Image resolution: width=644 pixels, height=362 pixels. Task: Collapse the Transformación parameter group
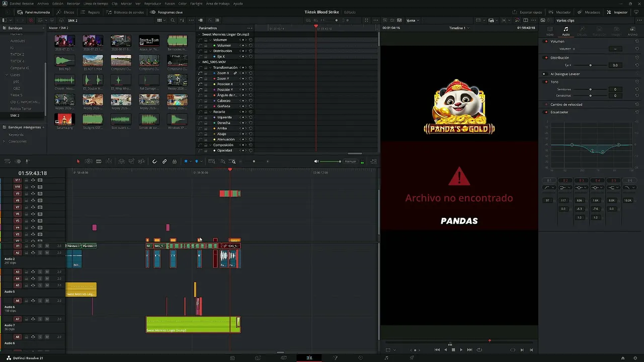[x=210, y=67]
